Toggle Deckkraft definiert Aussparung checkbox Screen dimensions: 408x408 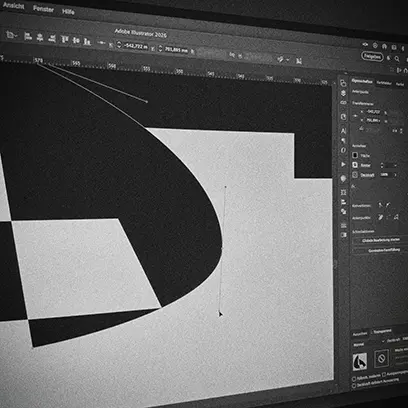pos(355,385)
